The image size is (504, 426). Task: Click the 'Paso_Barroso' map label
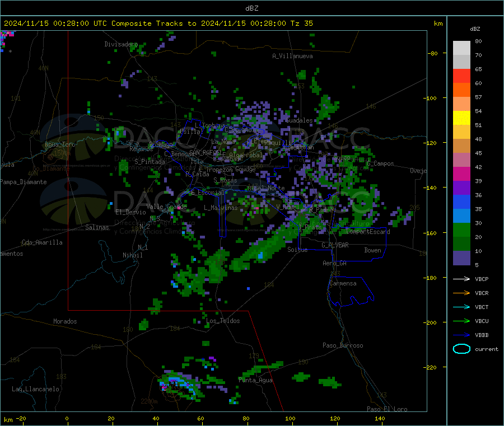[343, 345]
